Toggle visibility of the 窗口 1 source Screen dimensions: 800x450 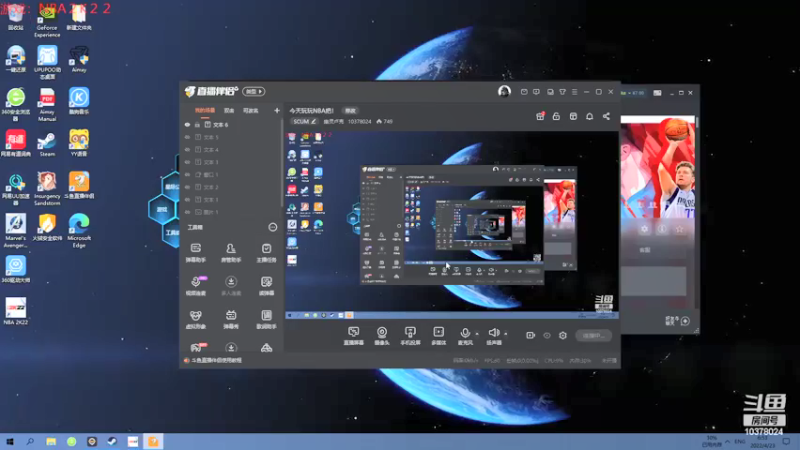point(187,174)
